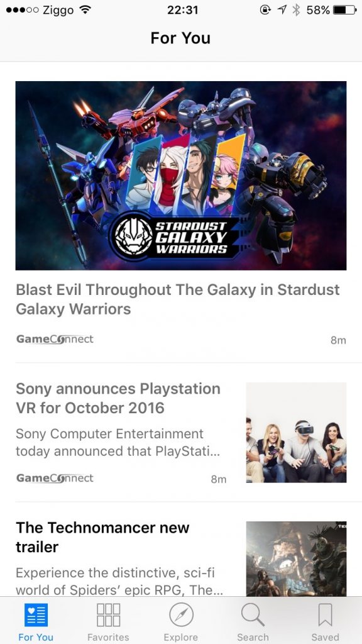Read 'Blast Evil Throughout The Galaxy' headline

click(178, 299)
